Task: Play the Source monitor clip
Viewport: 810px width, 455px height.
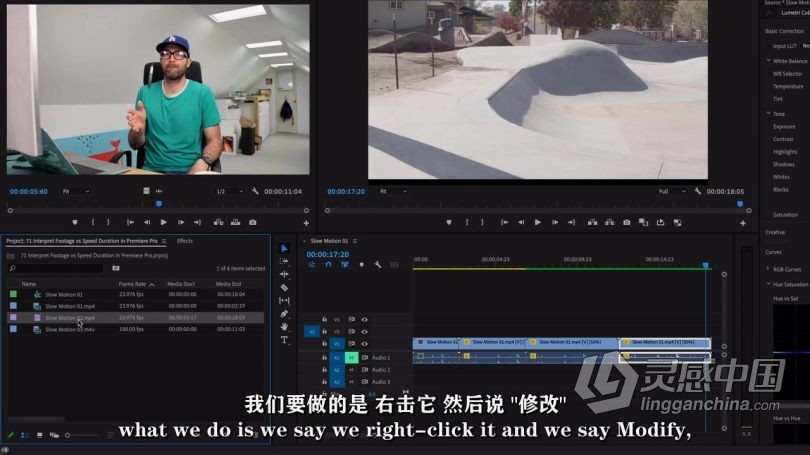Action: (x=164, y=222)
